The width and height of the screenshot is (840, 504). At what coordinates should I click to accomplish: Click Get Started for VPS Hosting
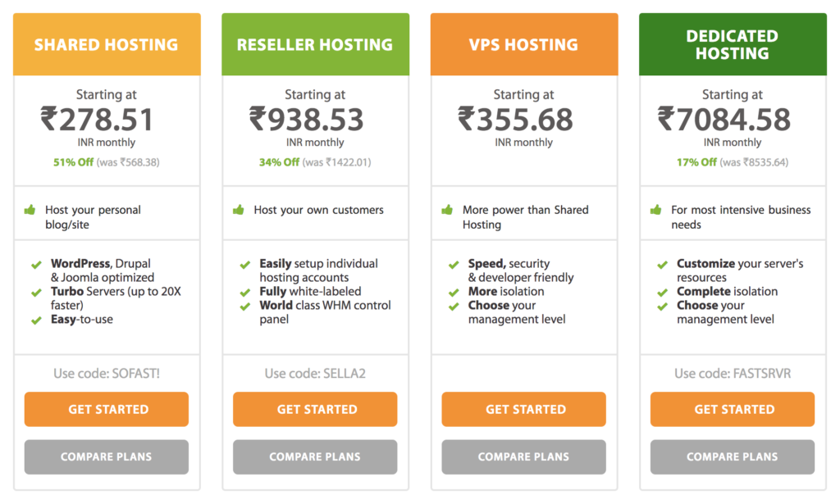524,409
